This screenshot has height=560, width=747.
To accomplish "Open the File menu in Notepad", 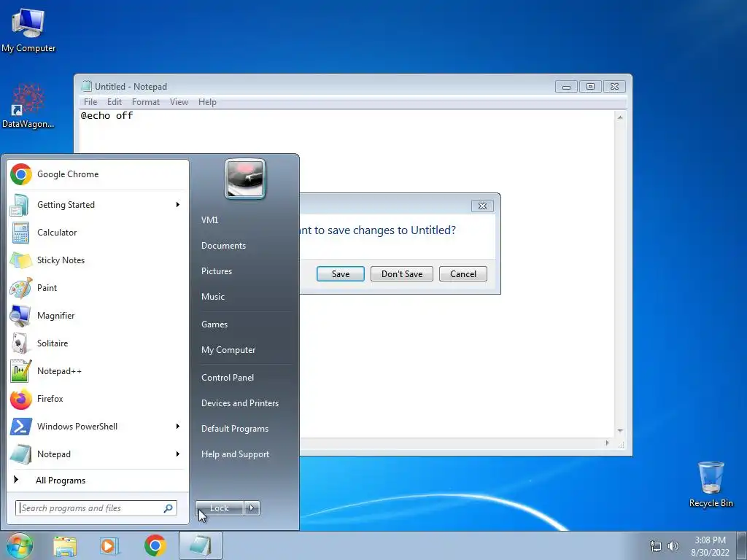I will pyautogui.click(x=90, y=102).
